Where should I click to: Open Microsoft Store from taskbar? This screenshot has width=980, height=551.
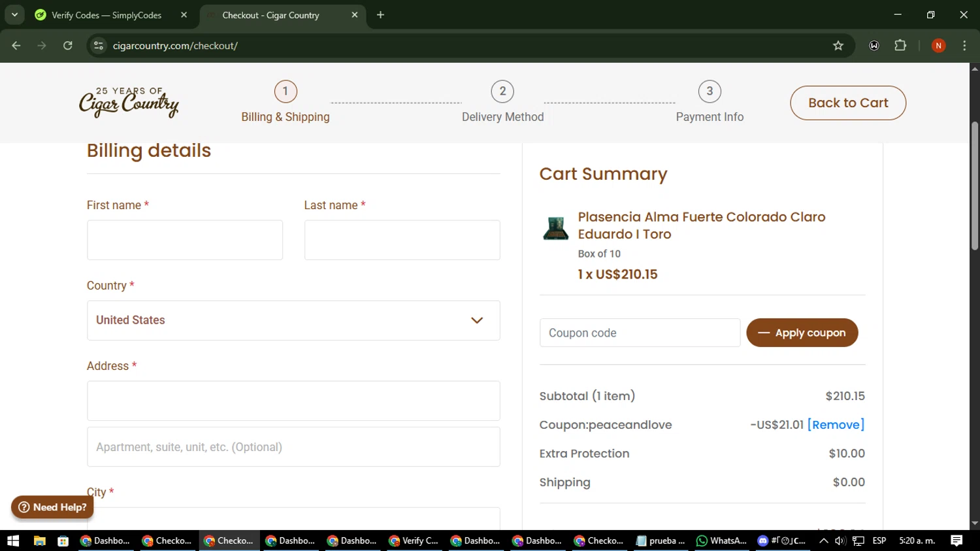pyautogui.click(x=63, y=541)
